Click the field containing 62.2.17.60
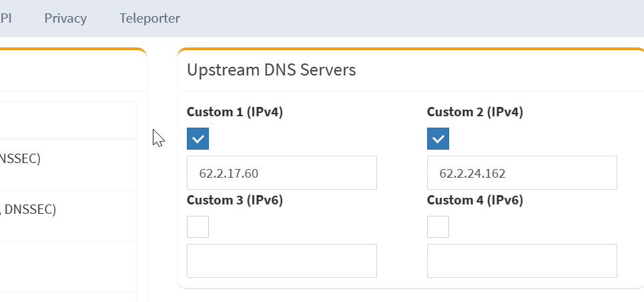The width and height of the screenshot is (644, 302). (282, 173)
